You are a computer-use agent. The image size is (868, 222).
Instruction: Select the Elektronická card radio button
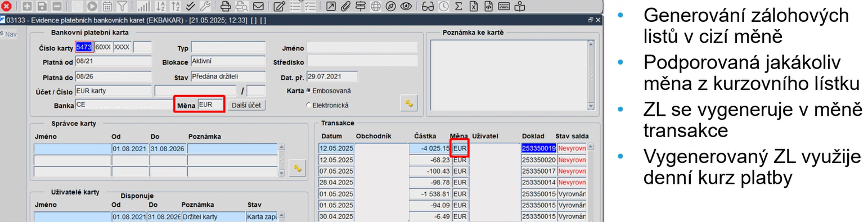click(x=308, y=105)
